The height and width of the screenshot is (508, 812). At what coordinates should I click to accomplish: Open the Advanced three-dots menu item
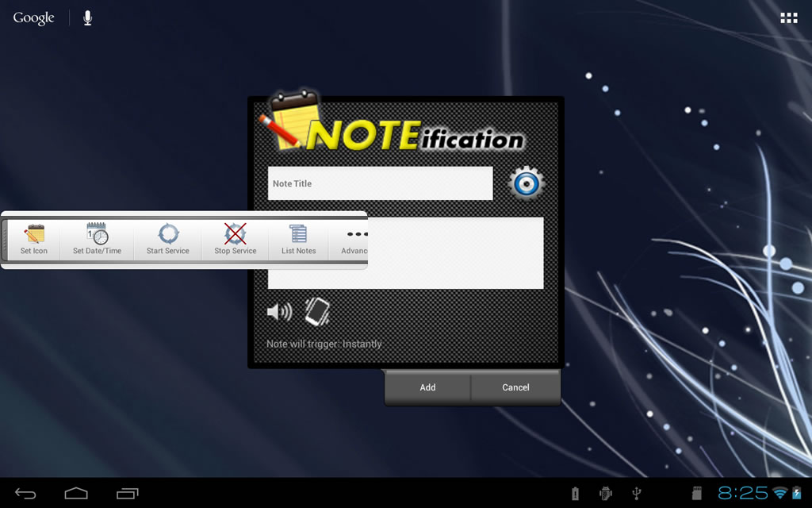pyautogui.click(x=354, y=240)
